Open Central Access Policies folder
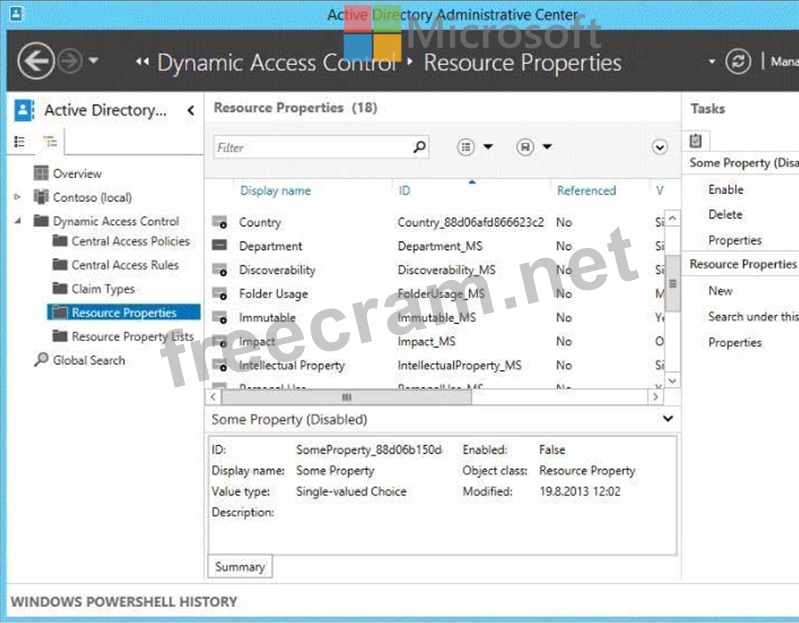This screenshot has height=623, width=799. [130, 241]
